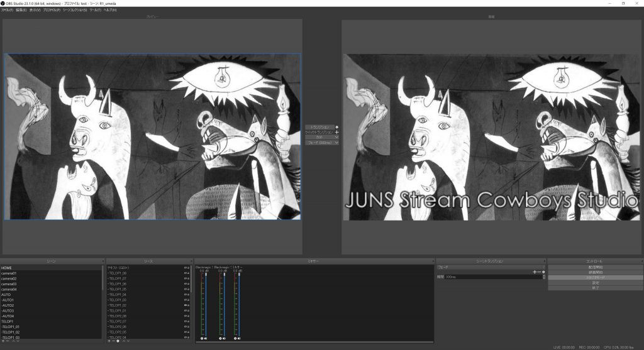Viewport: 644px width, 350px height.
Task: Click 録画開始 to start recording
Action: click(596, 273)
